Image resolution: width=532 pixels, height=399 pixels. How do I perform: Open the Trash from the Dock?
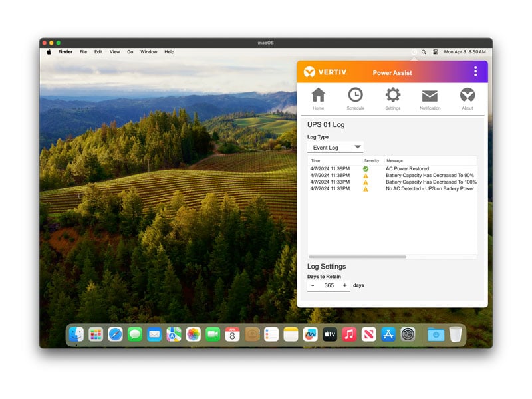455,334
